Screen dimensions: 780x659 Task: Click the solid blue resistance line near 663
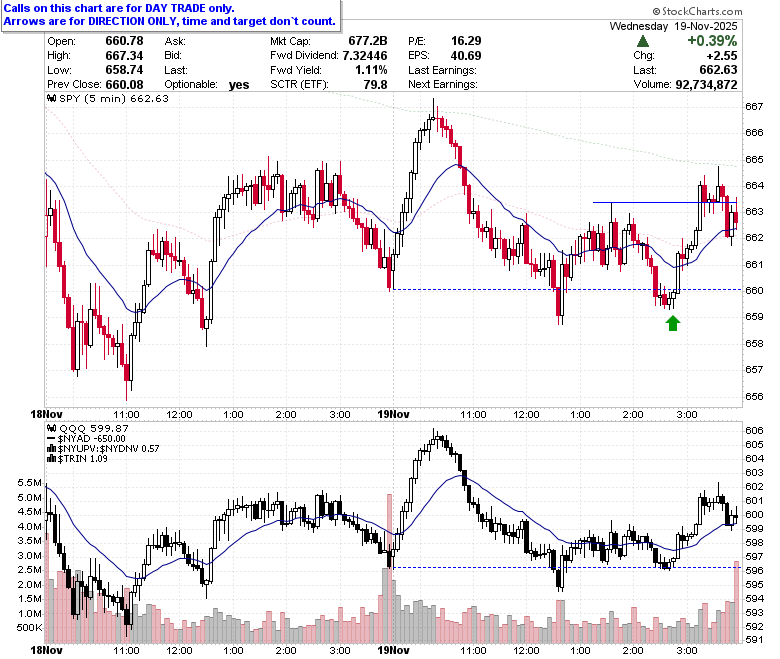pos(664,202)
